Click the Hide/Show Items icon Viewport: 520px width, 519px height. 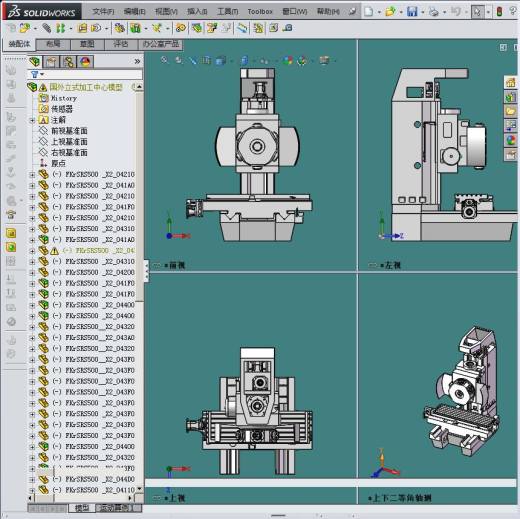[x=264, y=61]
